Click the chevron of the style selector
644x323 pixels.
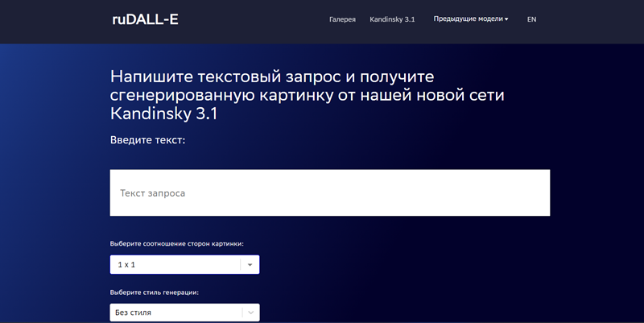click(250, 313)
